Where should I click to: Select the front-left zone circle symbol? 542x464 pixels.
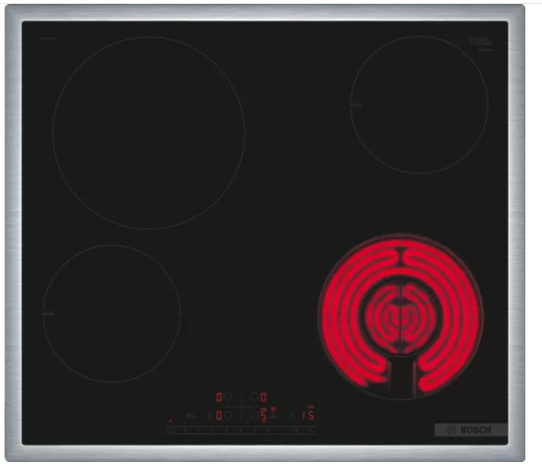click(x=228, y=415)
